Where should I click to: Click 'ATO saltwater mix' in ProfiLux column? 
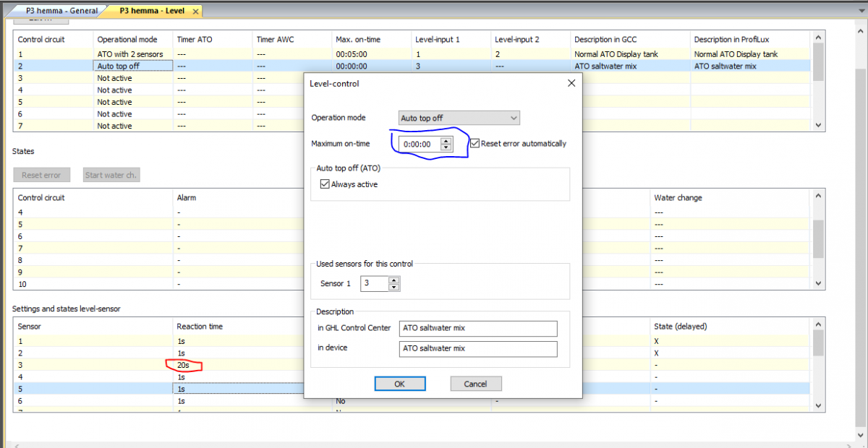725,66
